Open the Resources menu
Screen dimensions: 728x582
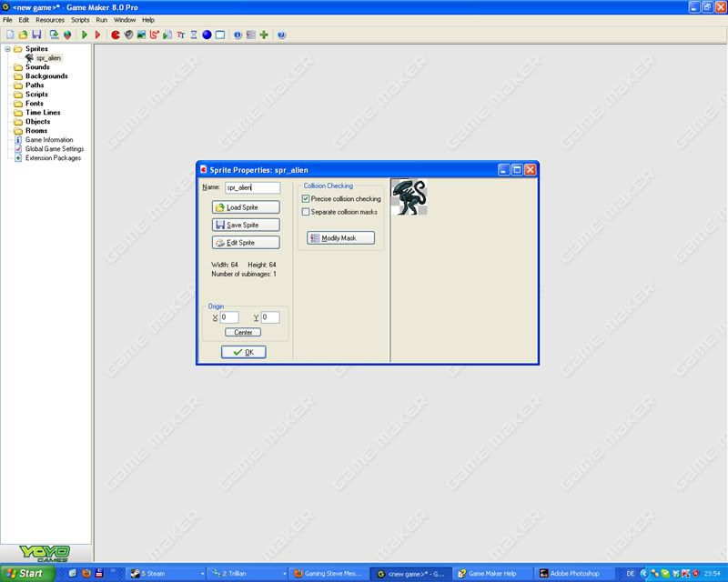pos(50,20)
